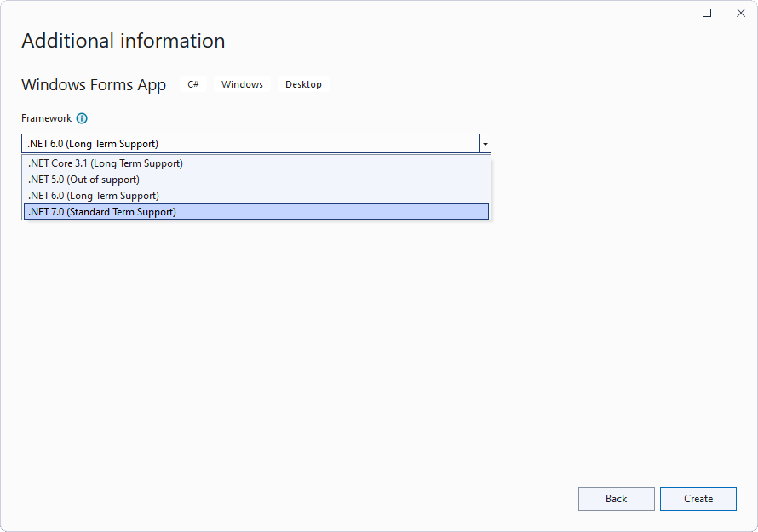
Task: Select .NET Core 3.1 (Long Term Support)
Action: [256, 163]
